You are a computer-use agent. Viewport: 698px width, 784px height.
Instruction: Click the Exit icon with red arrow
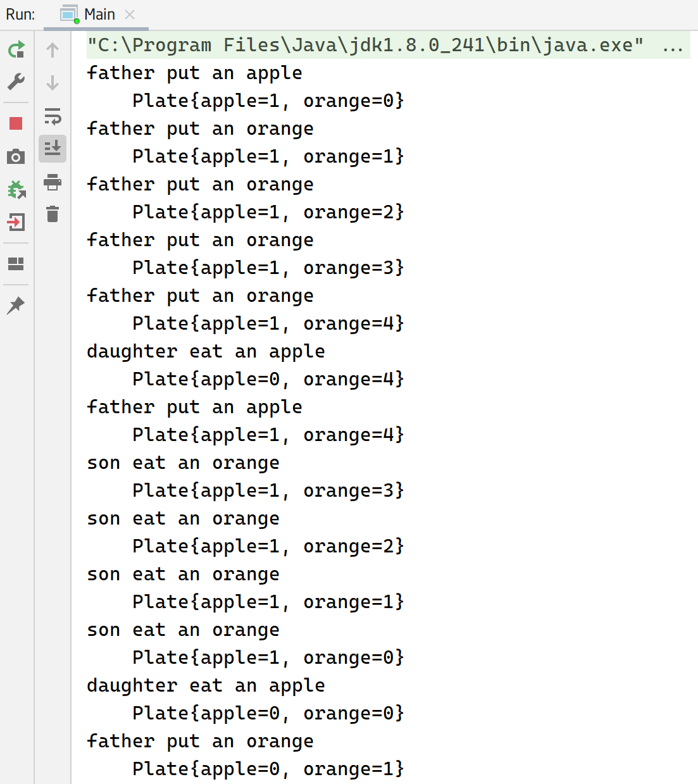(16, 222)
